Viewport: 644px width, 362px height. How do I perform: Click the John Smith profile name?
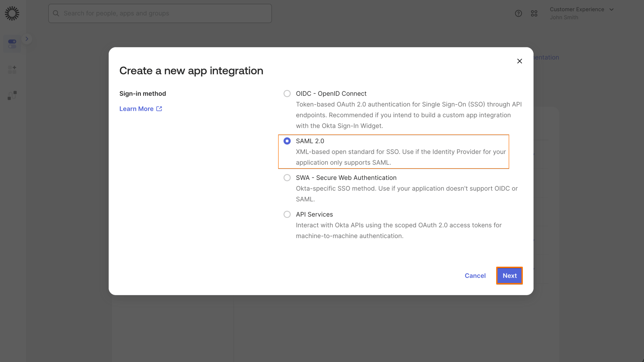click(x=564, y=17)
